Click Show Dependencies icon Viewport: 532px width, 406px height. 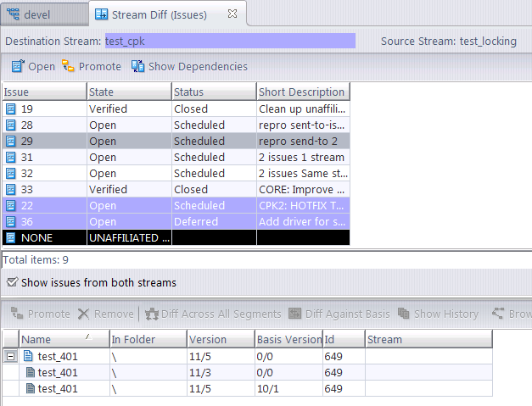138,66
